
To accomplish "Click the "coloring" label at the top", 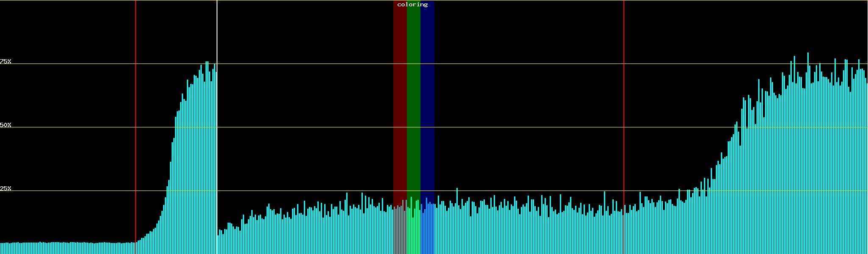I will pyautogui.click(x=412, y=5).
